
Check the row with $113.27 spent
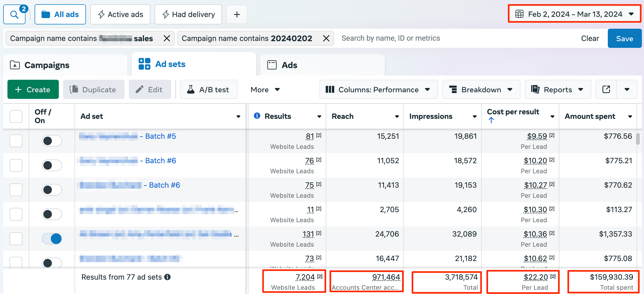coord(16,214)
